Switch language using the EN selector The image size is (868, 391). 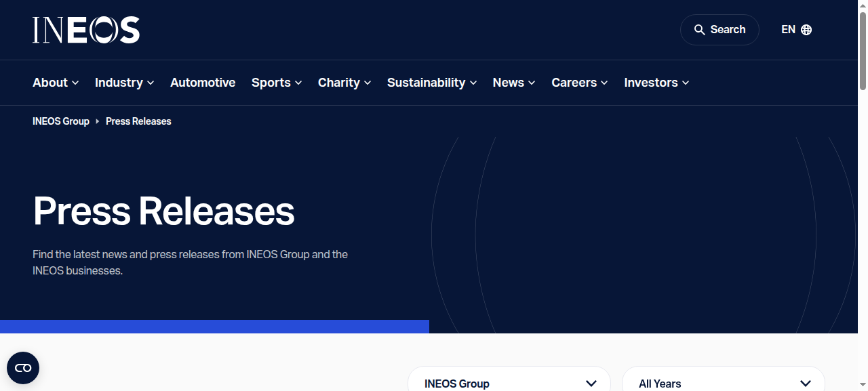tap(796, 30)
